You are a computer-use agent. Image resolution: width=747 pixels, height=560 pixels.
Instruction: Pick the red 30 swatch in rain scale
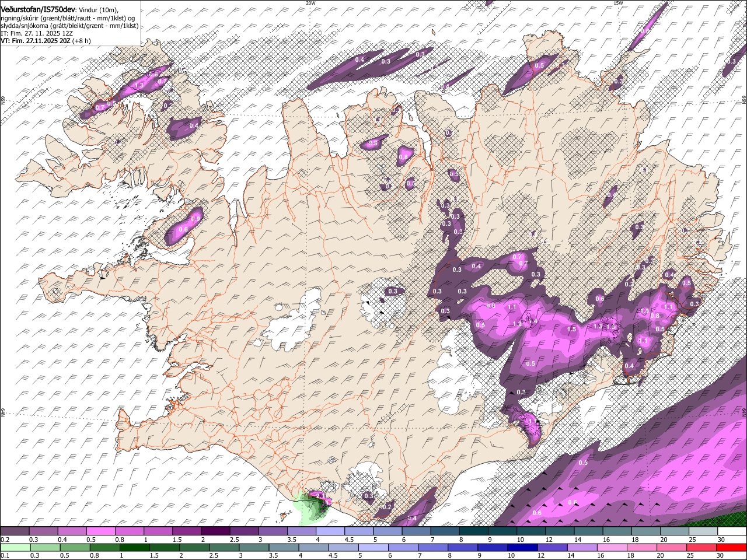tap(731, 547)
